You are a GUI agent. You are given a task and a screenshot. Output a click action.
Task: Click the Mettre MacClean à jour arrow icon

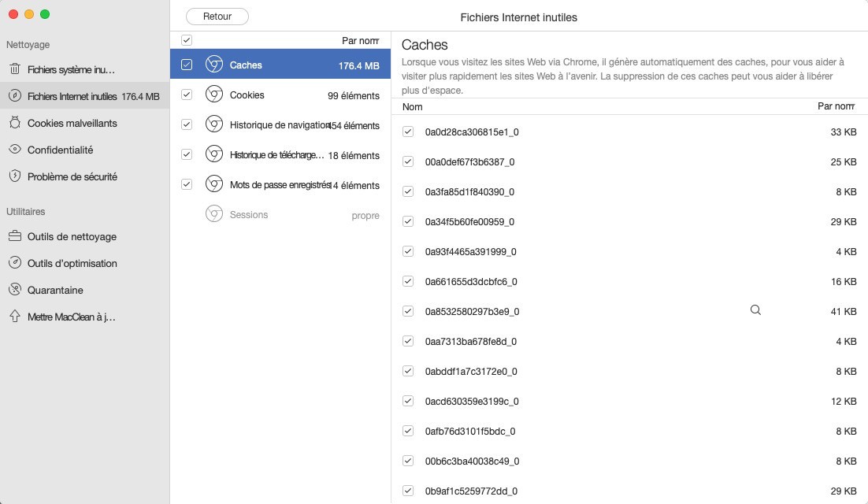pos(14,317)
